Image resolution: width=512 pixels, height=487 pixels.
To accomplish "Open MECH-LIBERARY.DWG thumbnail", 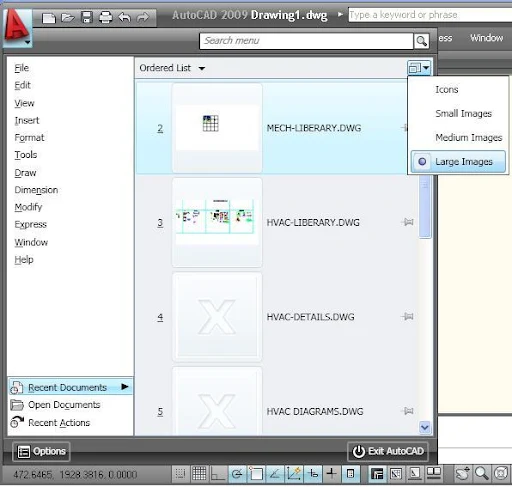I will (x=217, y=128).
